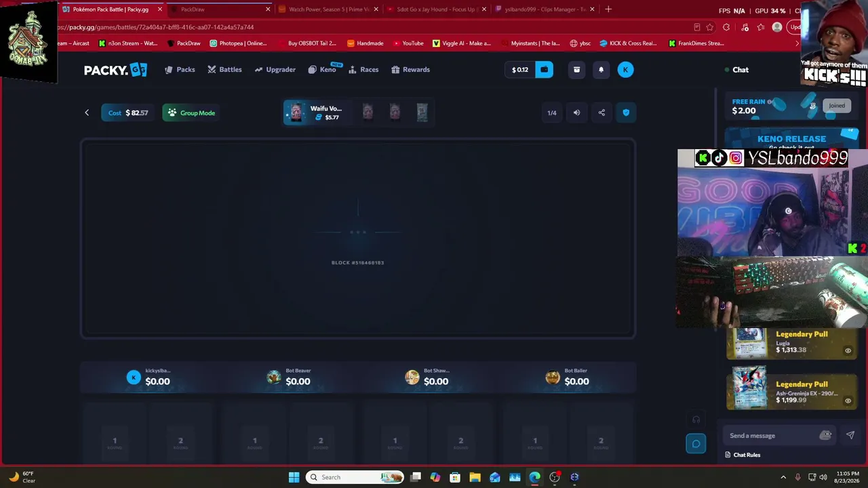
Task: Click the Joined rain button
Action: pyautogui.click(x=836, y=106)
